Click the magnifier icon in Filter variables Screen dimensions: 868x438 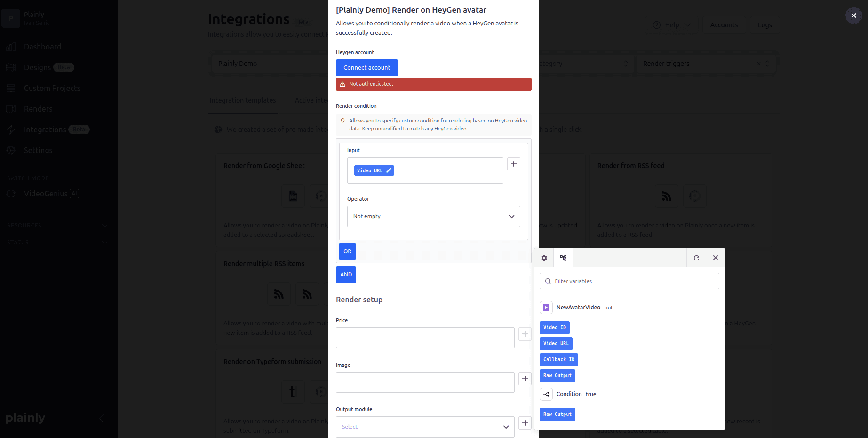click(548, 281)
